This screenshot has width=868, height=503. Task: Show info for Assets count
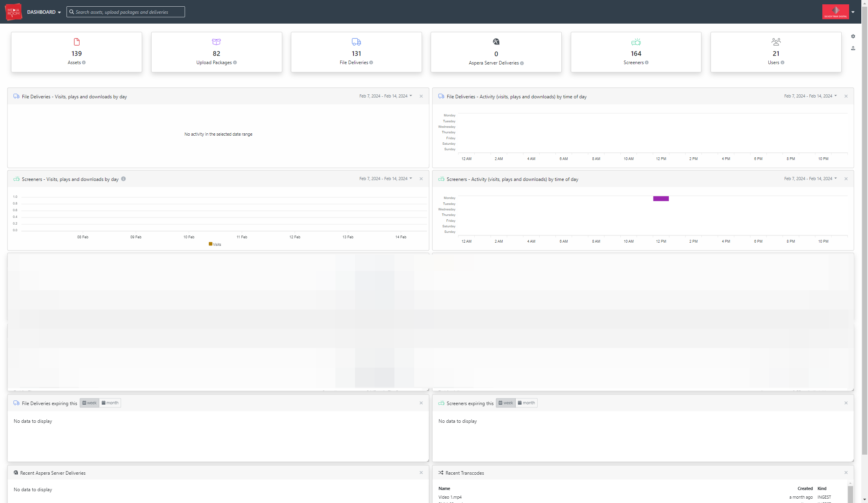coord(84,63)
